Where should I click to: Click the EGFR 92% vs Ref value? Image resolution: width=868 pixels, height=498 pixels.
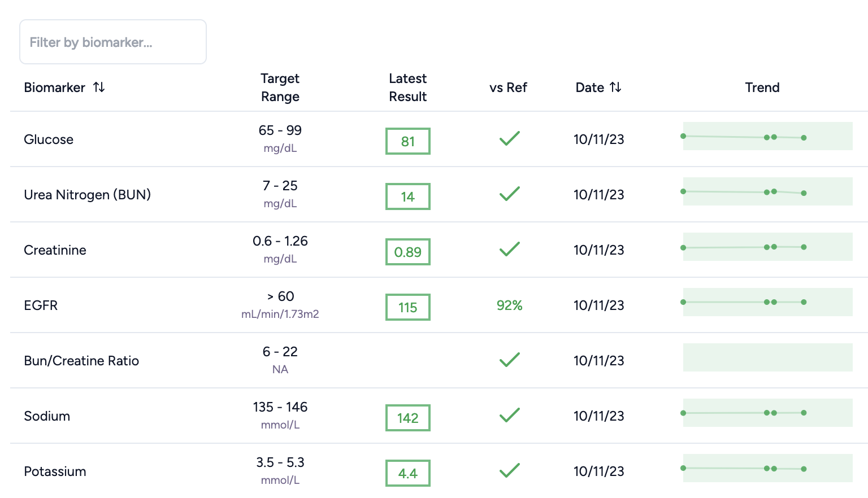click(x=509, y=305)
